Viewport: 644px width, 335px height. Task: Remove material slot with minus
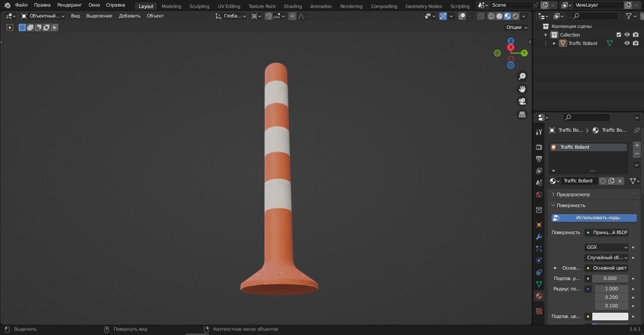tap(637, 154)
